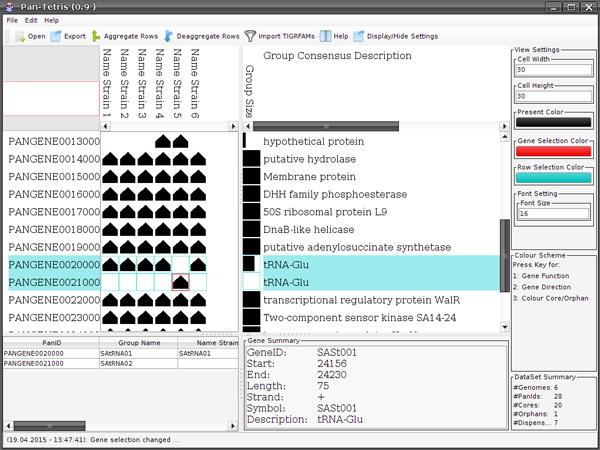600x450 pixels.
Task: Select row label PANGENE0013000
Action: (x=54, y=142)
